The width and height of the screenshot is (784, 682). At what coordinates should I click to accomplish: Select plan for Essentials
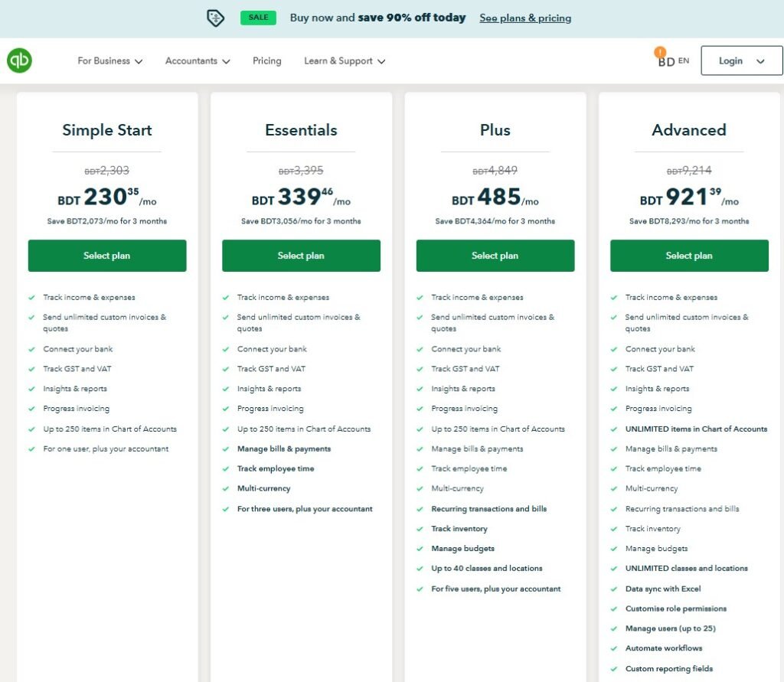coord(301,256)
